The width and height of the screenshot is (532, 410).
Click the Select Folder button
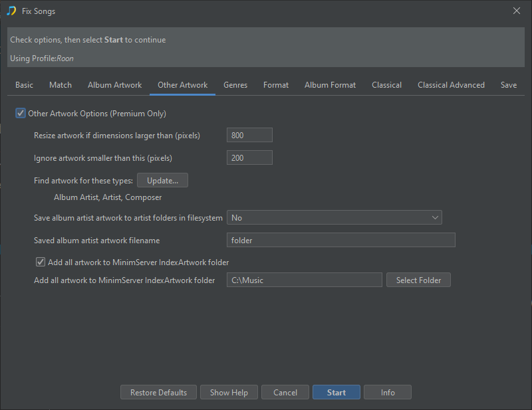coord(419,280)
